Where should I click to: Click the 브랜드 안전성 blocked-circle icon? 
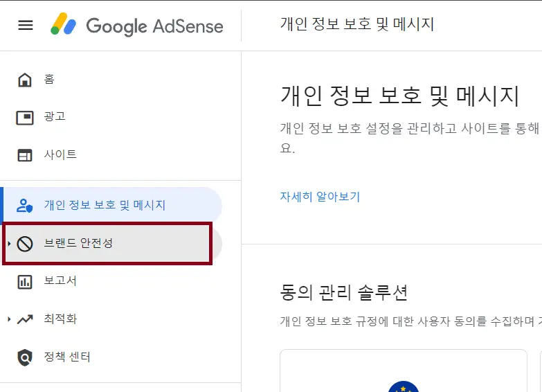(25, 244)
